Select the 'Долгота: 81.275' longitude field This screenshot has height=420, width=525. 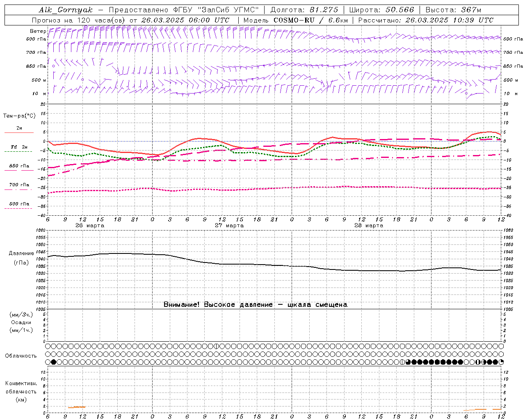click(304, 10)
